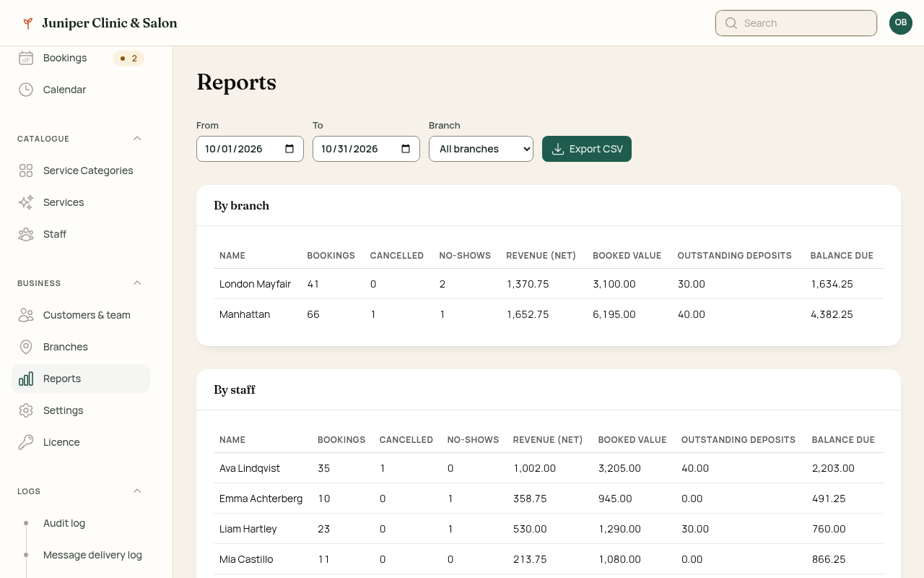Click the To date field
This screenshot has width=924, height=578.
pyautogui.click(x=366, y=149)
